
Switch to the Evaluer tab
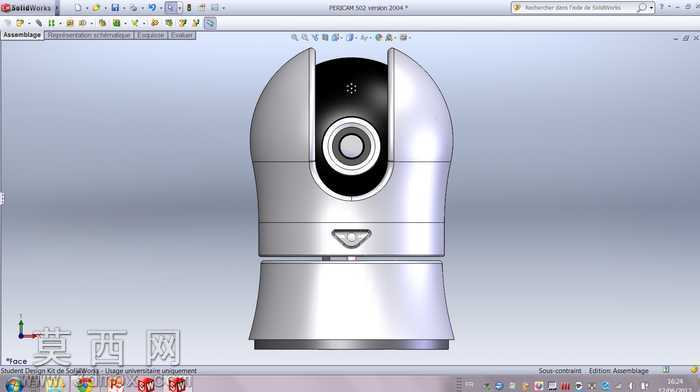[182, 35]
